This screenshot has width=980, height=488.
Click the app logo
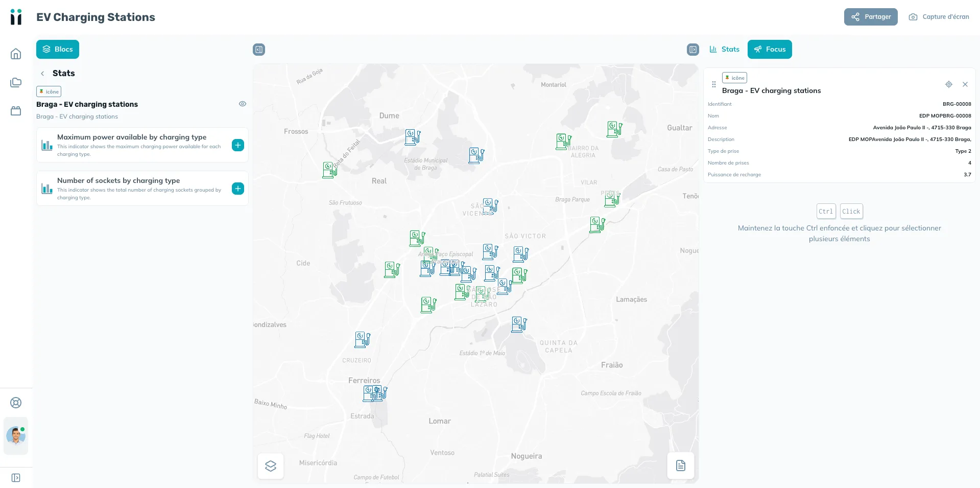16,17
